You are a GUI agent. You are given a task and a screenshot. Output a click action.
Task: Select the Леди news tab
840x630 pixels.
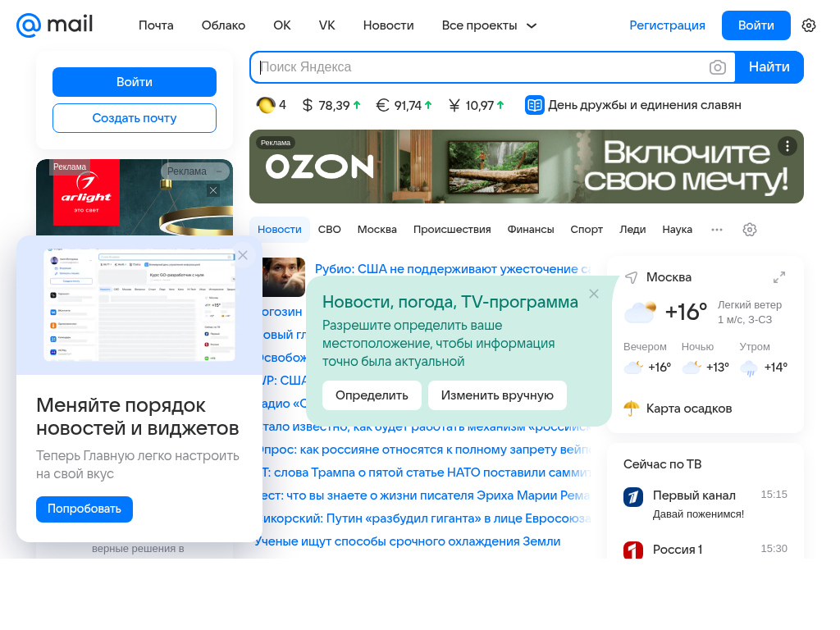coord(632,230)
